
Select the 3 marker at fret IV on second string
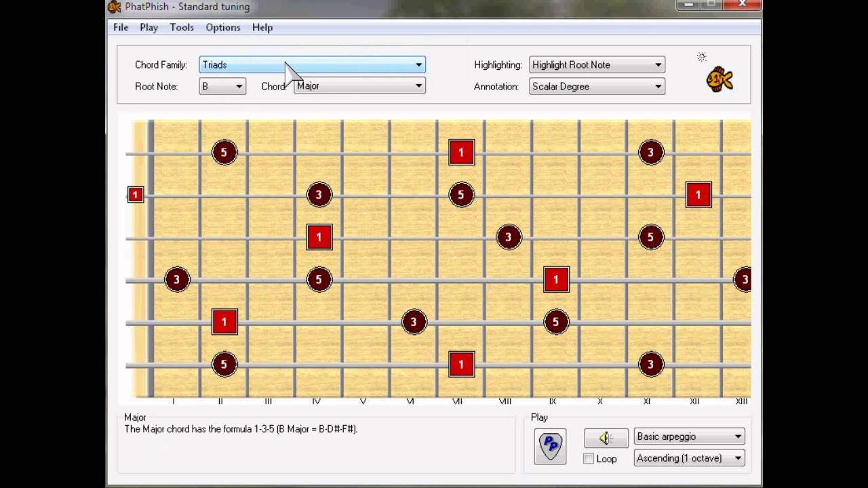coord(319,195)
